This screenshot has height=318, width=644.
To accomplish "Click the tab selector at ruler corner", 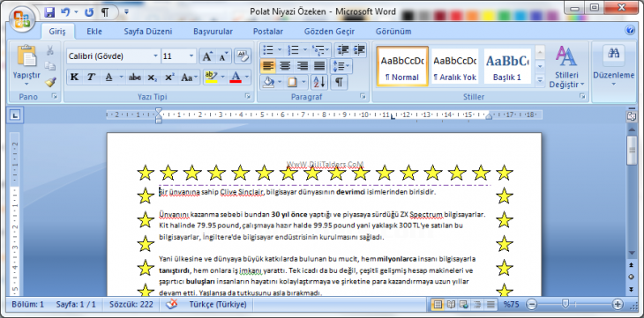I will click(x=15, y=115).
